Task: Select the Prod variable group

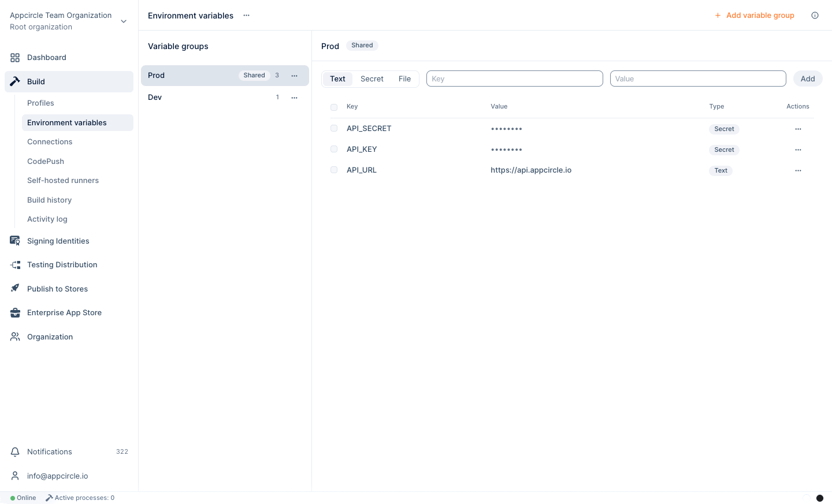Action: point(225,76)
